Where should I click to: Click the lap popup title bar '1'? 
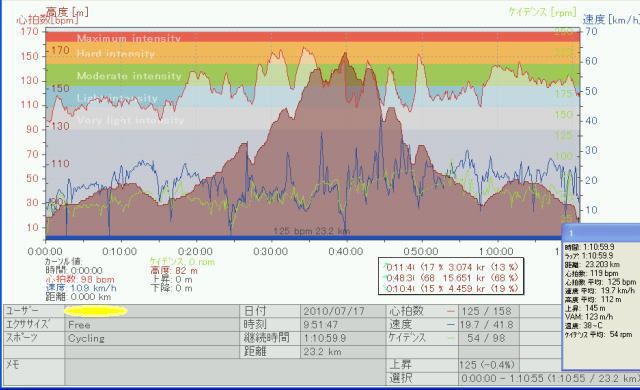(x=601, y=233)
